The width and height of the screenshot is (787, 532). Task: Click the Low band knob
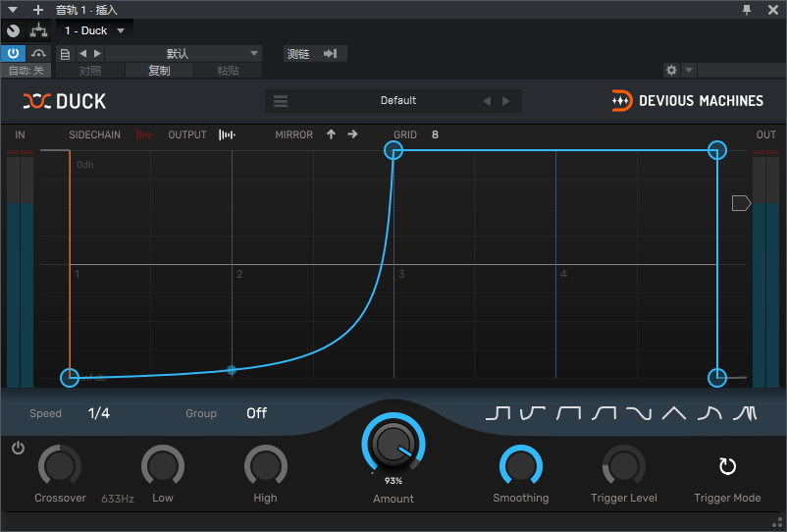(x=163, y=466)
